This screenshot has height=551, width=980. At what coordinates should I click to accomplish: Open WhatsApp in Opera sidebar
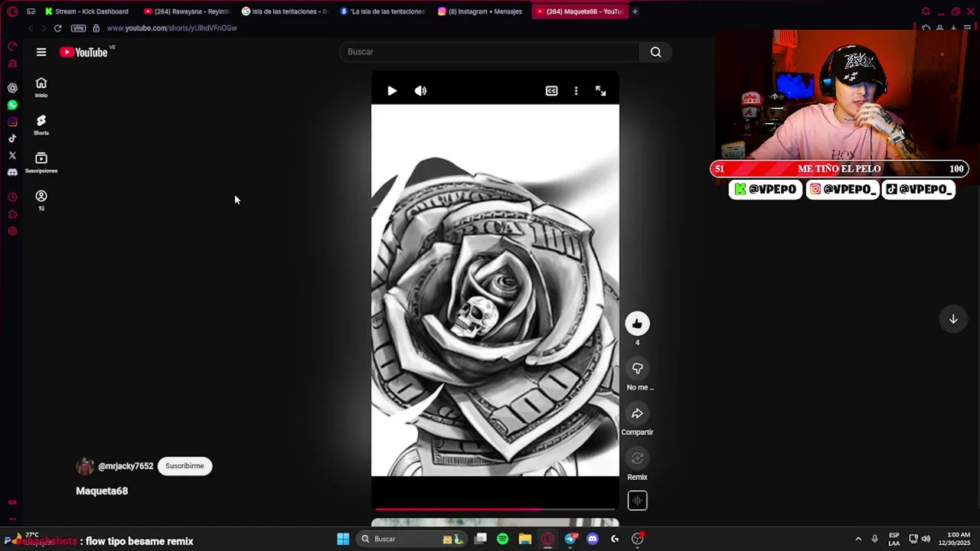12,105
